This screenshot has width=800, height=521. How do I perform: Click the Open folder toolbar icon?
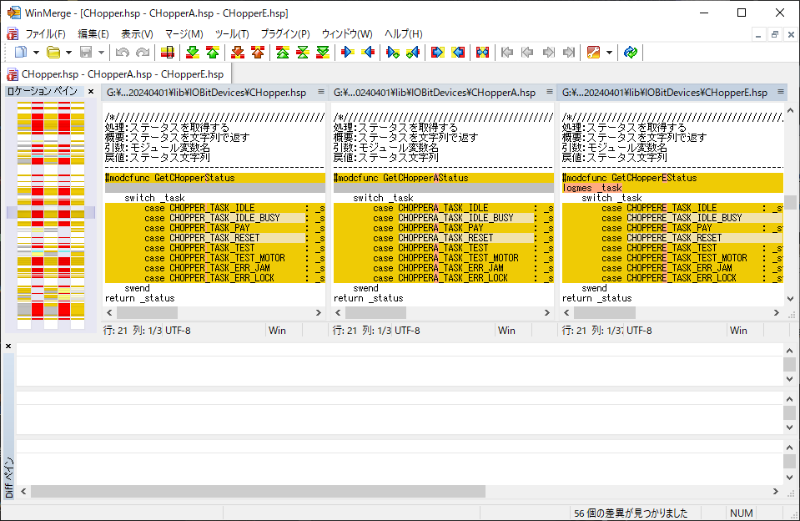[53, 52]
